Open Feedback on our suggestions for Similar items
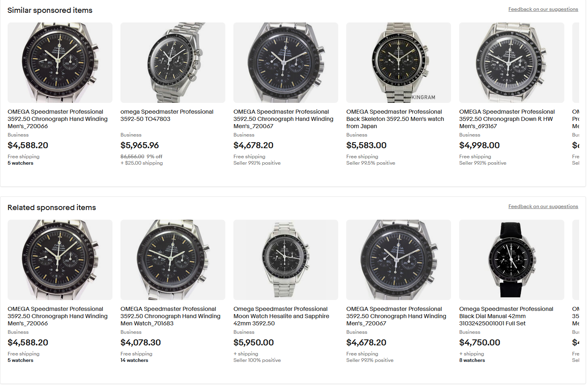The height and width of the screenshot is (388, 588). tap(543, 9)
